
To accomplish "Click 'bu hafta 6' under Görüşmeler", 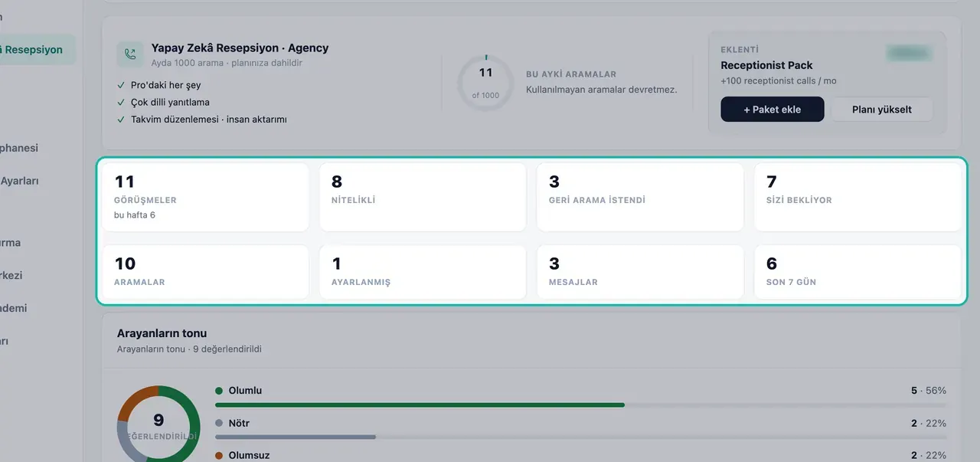I will pos(135,215).
